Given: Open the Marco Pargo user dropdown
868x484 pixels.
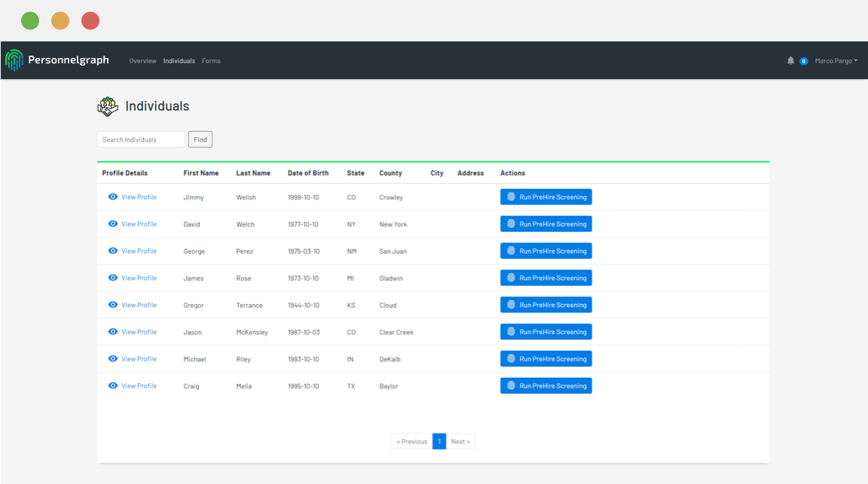Looking at the screenshot, I should point(836,61).
